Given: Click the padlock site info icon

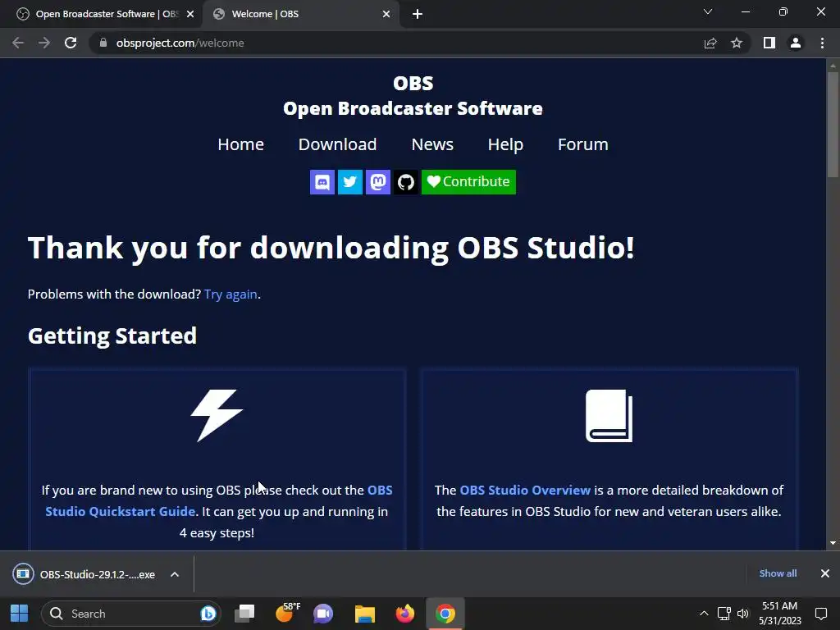Looking at the screenshot, I should (103, 43).
